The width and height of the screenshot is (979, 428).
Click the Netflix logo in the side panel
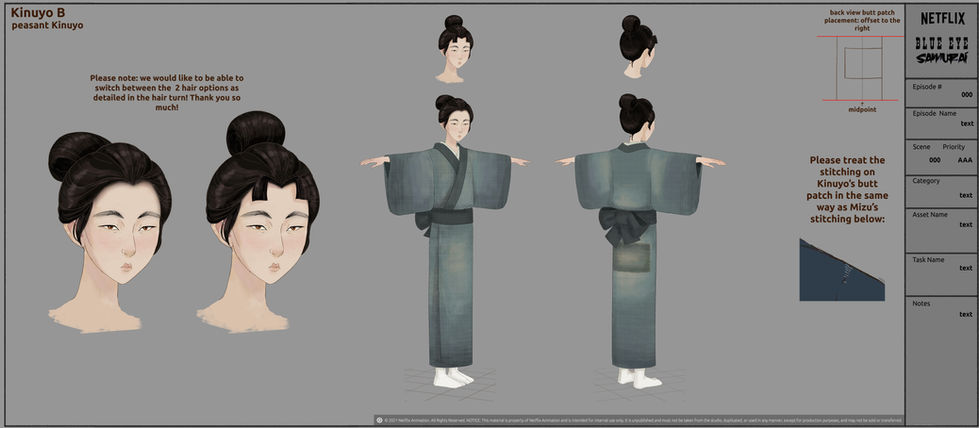point(942,19)
